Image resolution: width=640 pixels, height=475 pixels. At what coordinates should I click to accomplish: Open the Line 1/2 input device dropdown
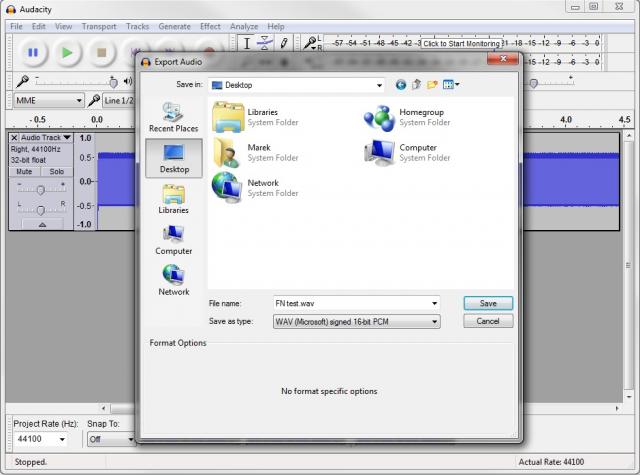[x=118, y=100]
